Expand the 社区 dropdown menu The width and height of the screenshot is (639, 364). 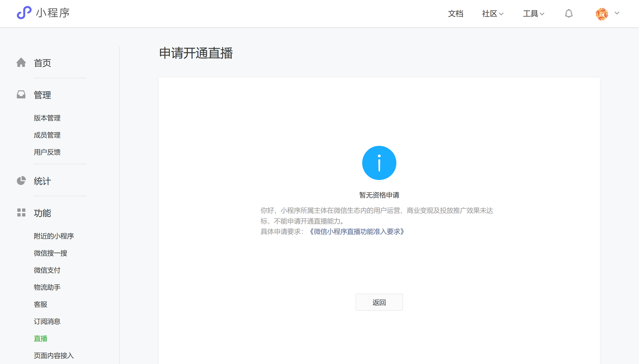tap(492, 14)
